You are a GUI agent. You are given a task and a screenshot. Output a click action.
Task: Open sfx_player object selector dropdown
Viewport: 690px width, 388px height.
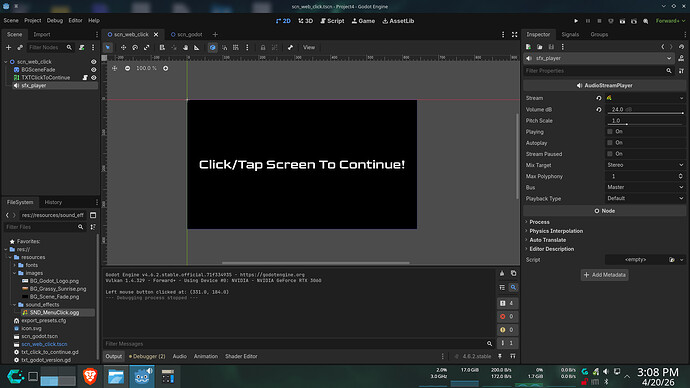pos(599,58)
